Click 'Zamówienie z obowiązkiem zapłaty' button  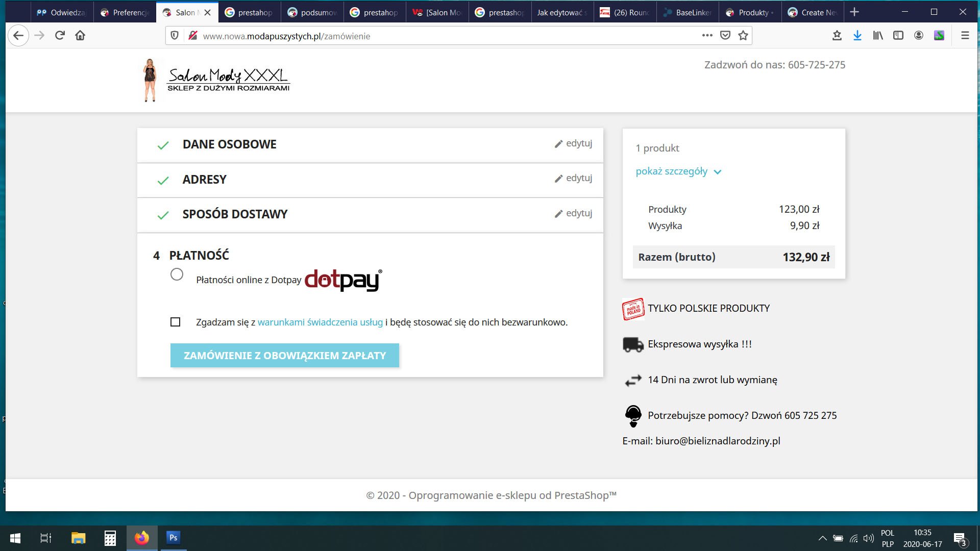pyautogui.click(x=284, y=356)
